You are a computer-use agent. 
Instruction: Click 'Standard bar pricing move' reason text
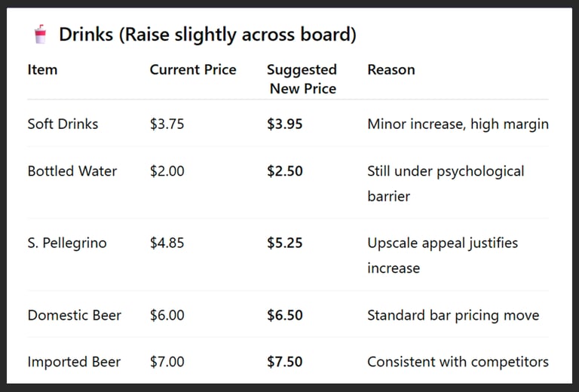coord(453,316)
